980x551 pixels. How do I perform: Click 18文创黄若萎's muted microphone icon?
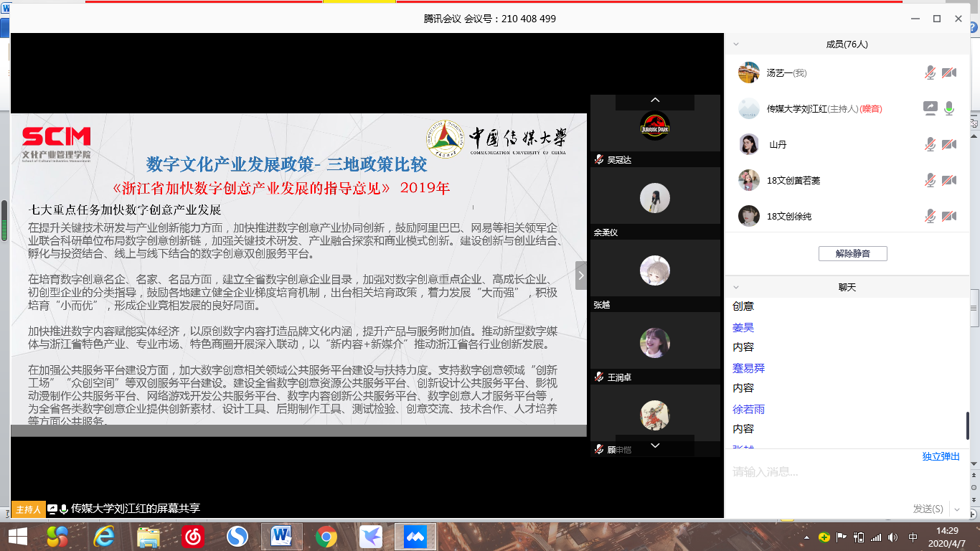coord(930,180)
